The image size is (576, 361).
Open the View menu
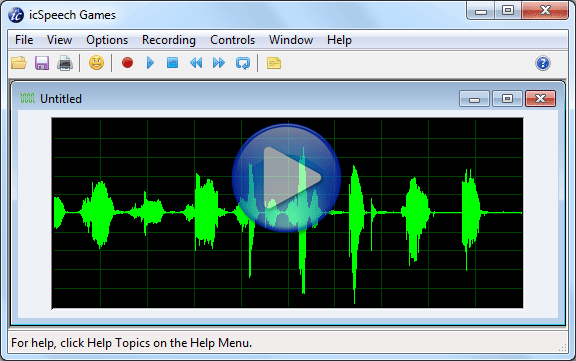tap(59, 40)
